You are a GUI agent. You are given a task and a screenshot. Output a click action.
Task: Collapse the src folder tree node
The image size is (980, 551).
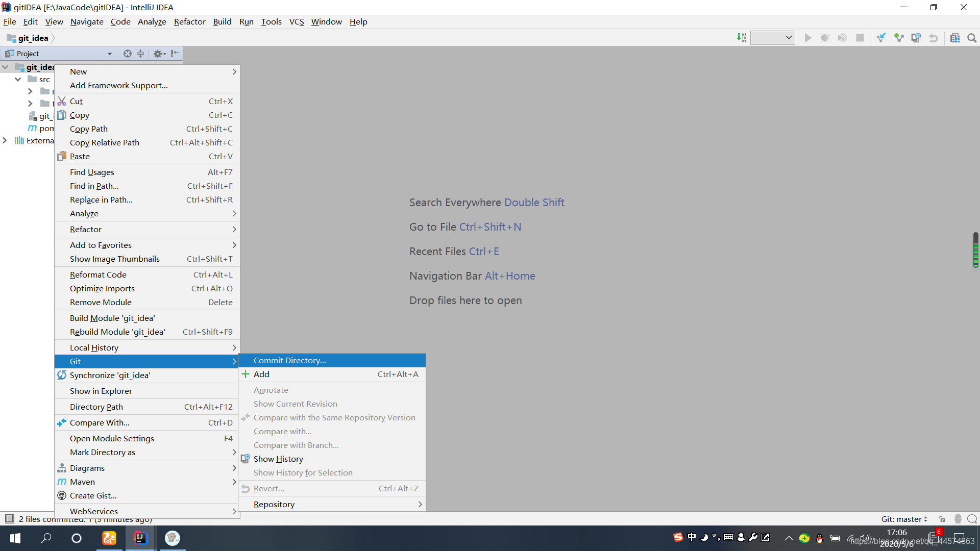18,79
